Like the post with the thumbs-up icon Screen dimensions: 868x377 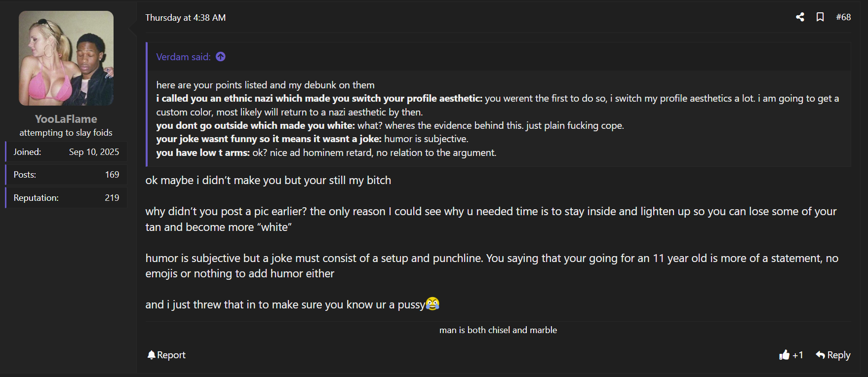(x=784, y=355)
